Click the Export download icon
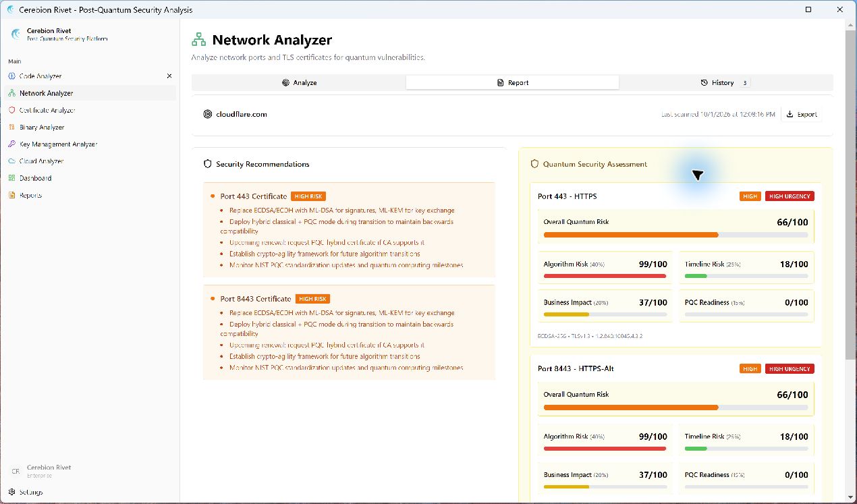Image resolution: width=857 pixels, height=504 pixels. pyautogui.click(x=791, y=114)
